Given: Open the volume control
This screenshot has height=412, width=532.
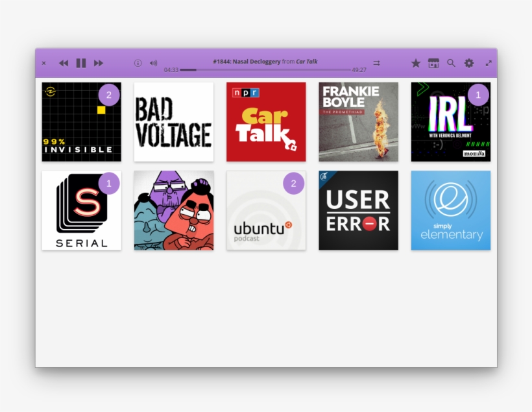Looking at the screenshot, I should pos(153,63).
